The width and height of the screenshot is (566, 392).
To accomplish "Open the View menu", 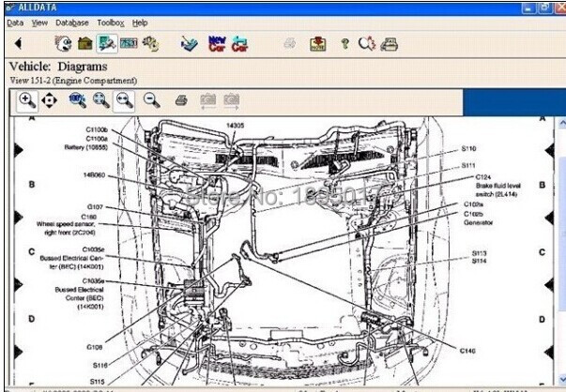I will (39, 22).
